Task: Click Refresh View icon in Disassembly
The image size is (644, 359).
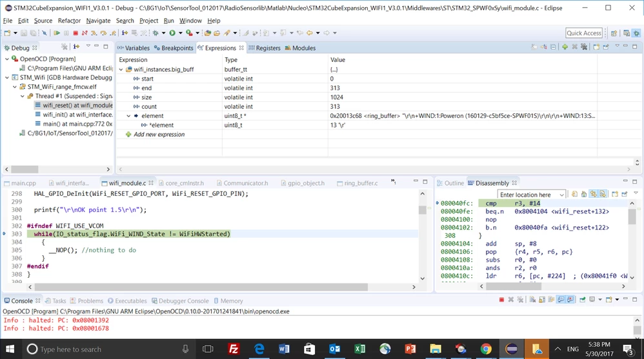Action: pyautogui.click(x=574, y=194)
